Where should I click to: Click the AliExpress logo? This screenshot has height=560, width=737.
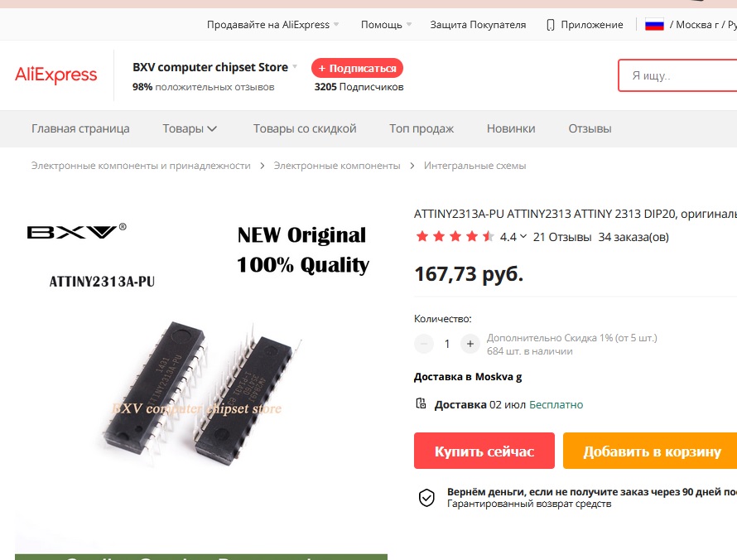coord(56,75)
